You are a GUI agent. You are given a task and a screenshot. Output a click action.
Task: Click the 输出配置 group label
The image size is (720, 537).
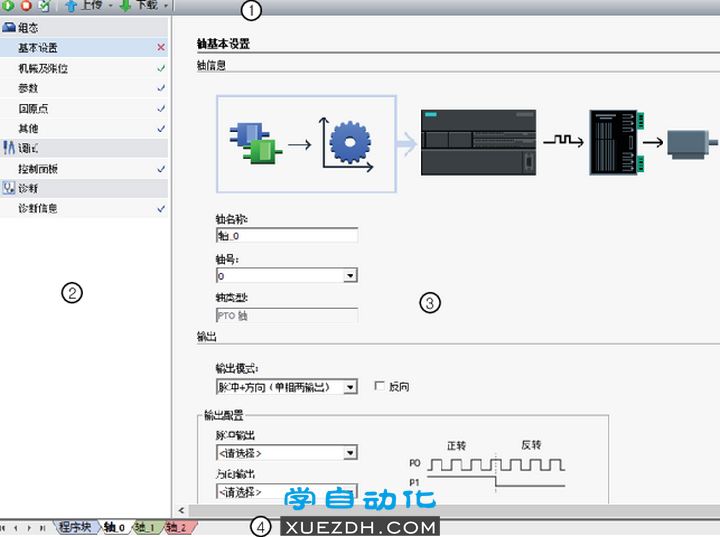pyautogui.click(x=224, y=415)
